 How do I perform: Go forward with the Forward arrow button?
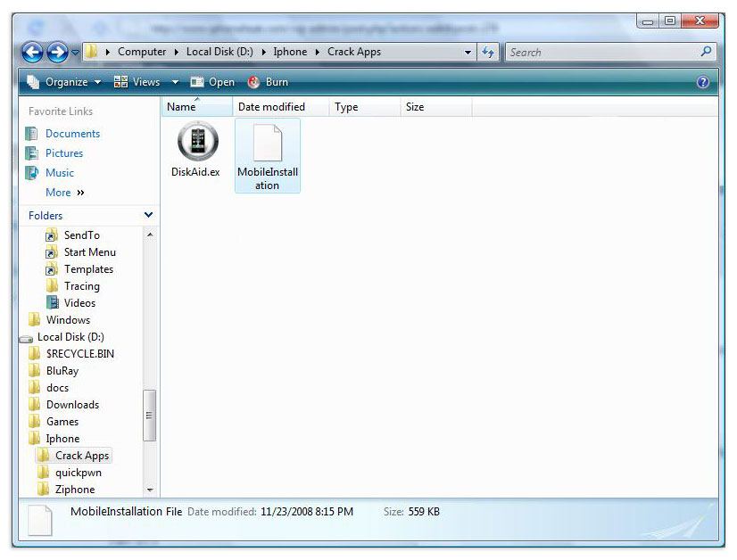point(57,52)
